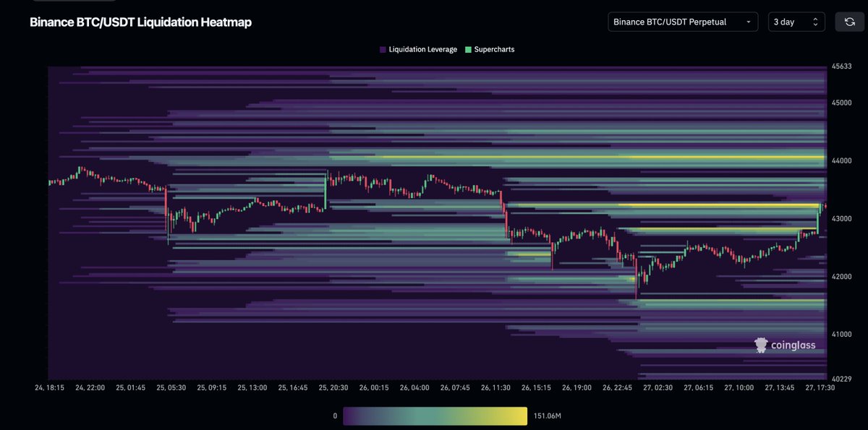The height and width of the screenshot is (430, 868).
Task: Click the 42000 price axis label
Action: pyautogui.click(x=842, y=276)
